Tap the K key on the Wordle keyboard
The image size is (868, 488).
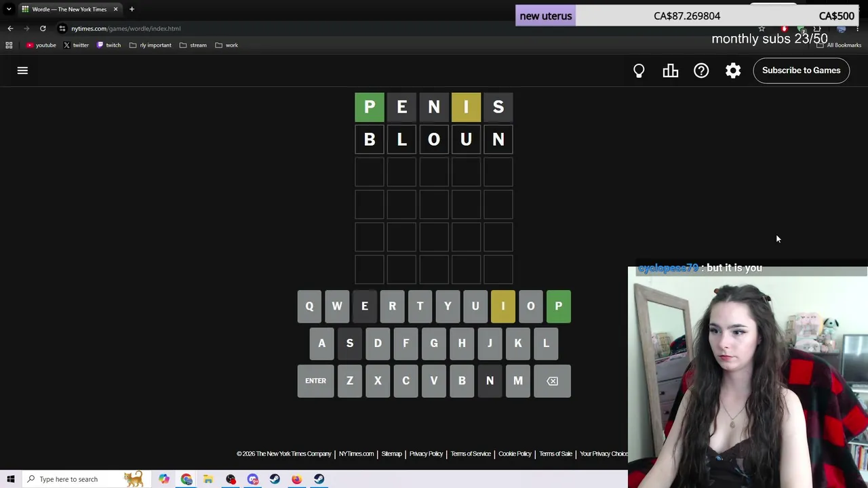coord(518,343)
